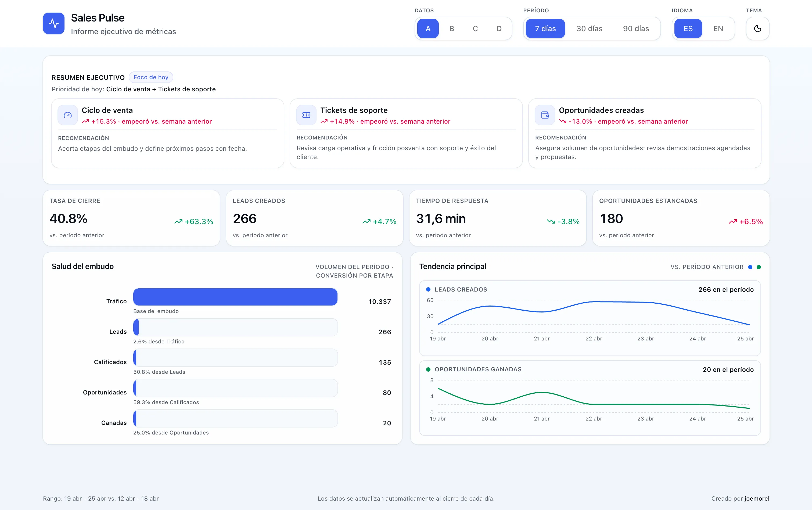Click the red trend arrow beside +6.5%
The image size is (812, 510).
coord(733,222)
